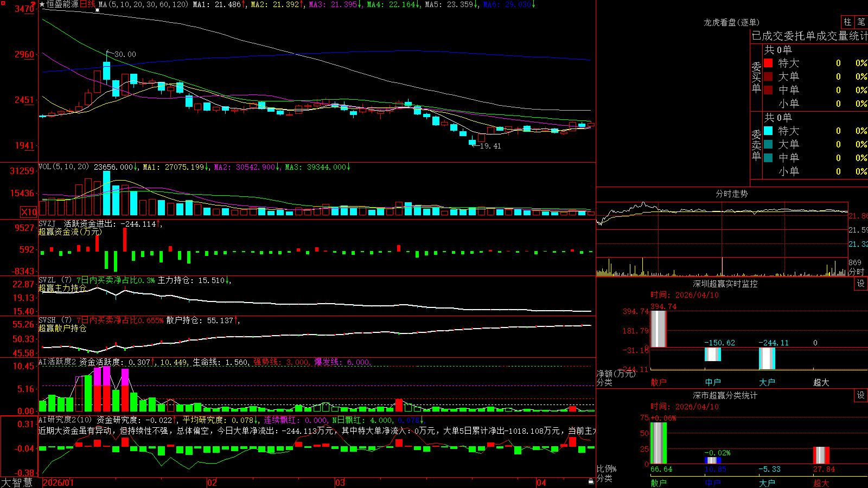This screenshot has width=868, height=488.
Task: Click the 02 month marker on timeline
Action: click(212, 483)
